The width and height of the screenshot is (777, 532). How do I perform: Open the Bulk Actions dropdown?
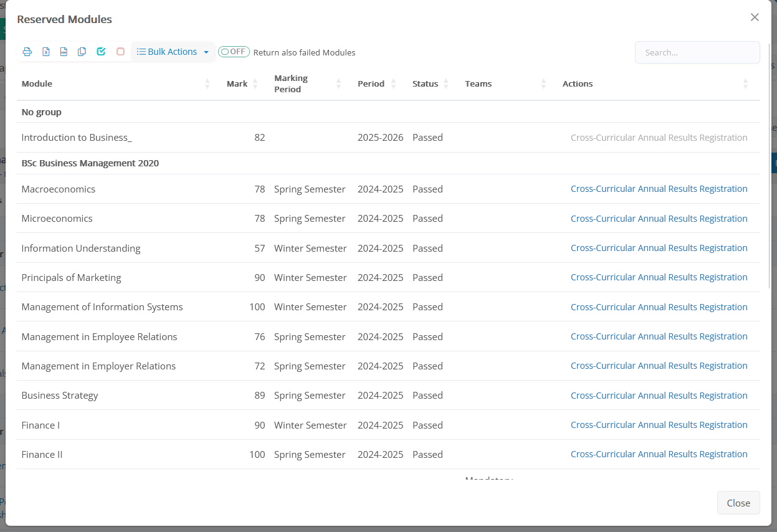point(173,52)
